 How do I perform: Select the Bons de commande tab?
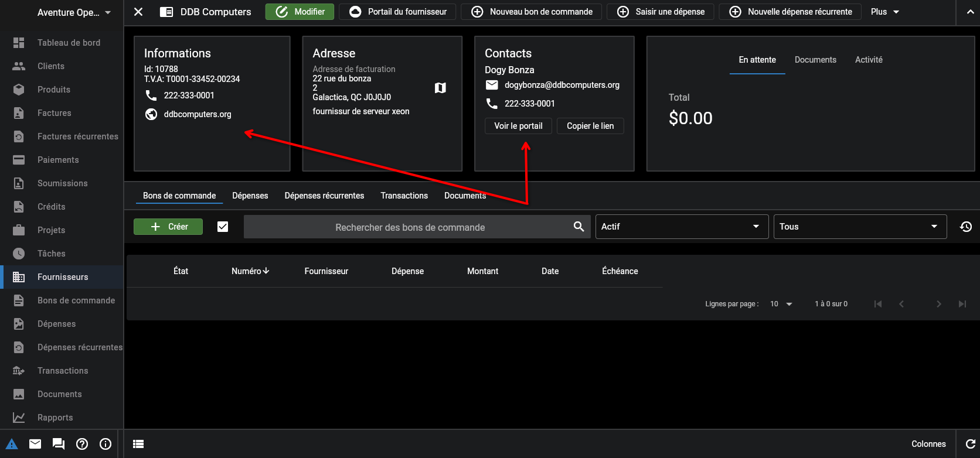click(x=179, y=196)
